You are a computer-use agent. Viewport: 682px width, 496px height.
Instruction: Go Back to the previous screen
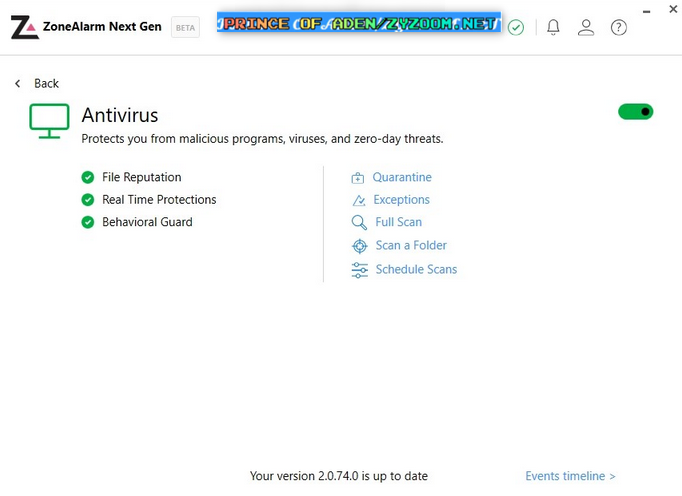coord(47,83)
